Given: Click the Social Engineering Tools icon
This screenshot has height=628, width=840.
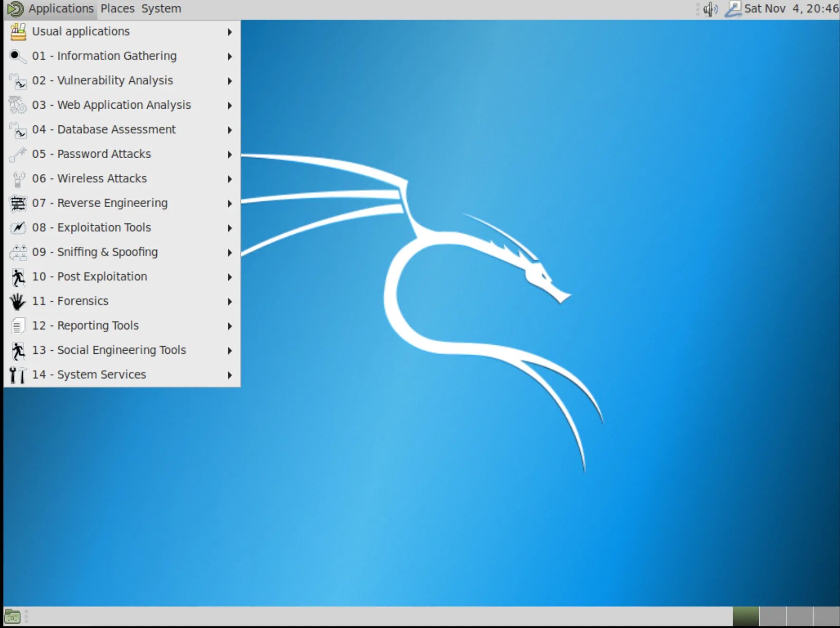Looking at the screenshot, I should [18, 351].
